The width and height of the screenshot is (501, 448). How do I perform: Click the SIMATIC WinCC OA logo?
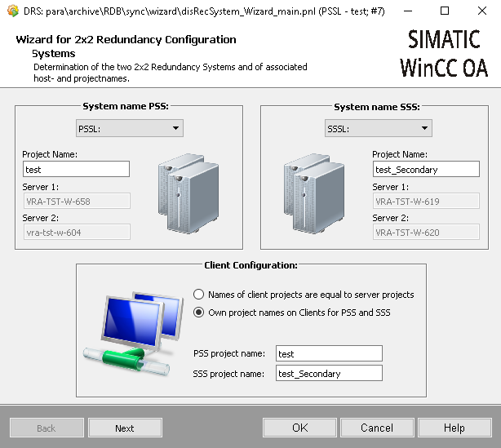click(444, 53)
